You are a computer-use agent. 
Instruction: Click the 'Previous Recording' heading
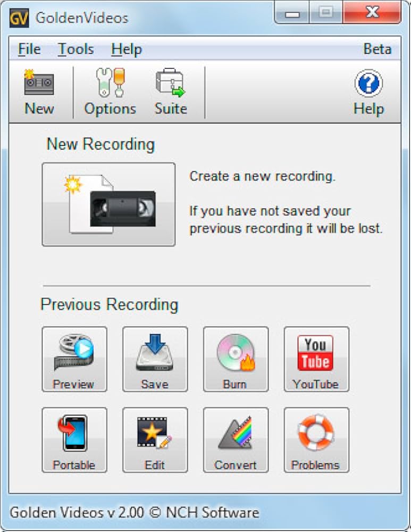point(109,304)
